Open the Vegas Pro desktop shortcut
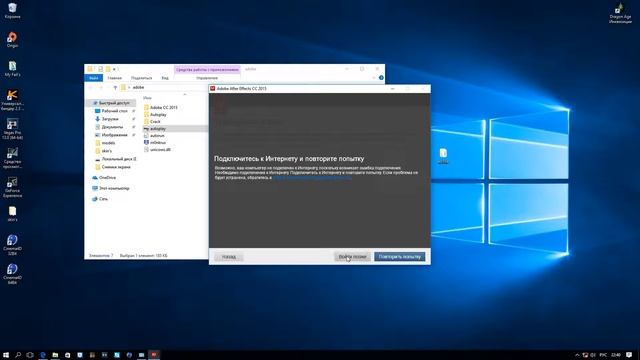Image resolution: width=640 pixels, height=360 pixels. pos(12,129)
